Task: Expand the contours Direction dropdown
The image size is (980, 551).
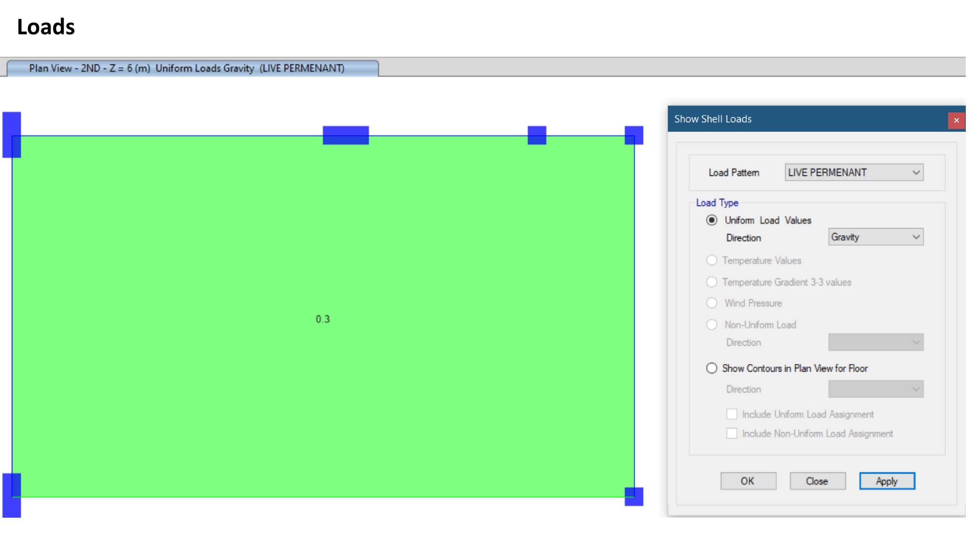Action: (x=875, y=389)
